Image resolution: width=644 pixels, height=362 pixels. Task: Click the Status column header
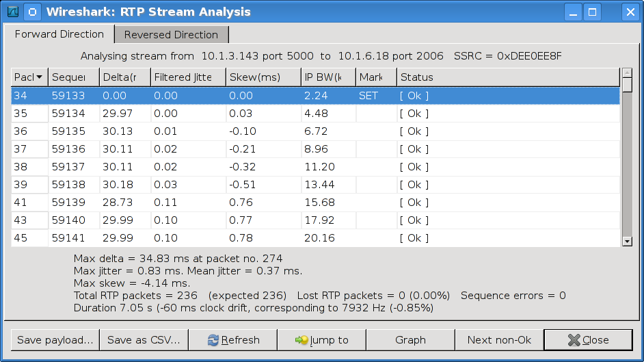click(506, 77)
